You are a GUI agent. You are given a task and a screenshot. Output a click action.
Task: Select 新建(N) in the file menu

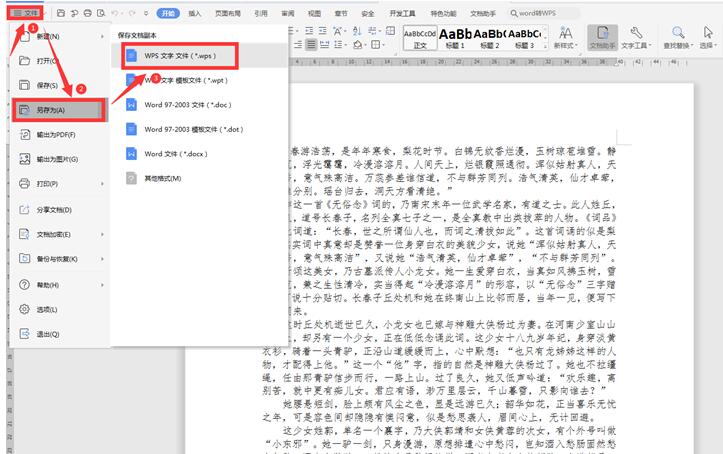coord(60,36)
